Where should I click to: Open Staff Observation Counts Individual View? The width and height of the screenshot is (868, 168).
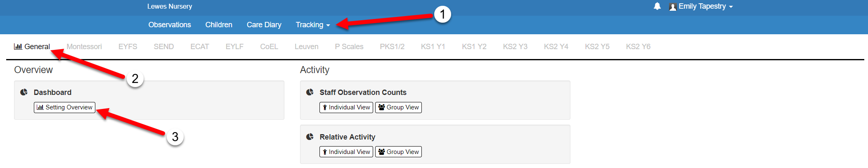(x=346, y=107)
